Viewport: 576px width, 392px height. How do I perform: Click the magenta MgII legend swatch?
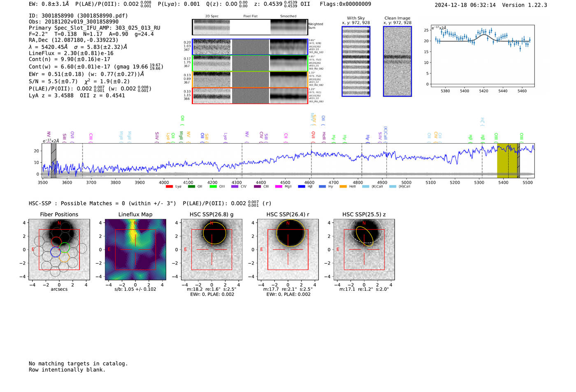tap(279, 187)
